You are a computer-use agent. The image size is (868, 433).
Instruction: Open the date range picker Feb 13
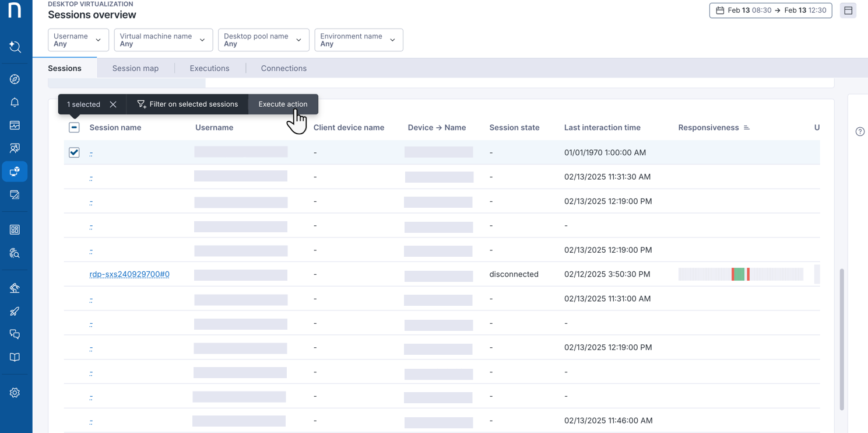tap(770, 11)
